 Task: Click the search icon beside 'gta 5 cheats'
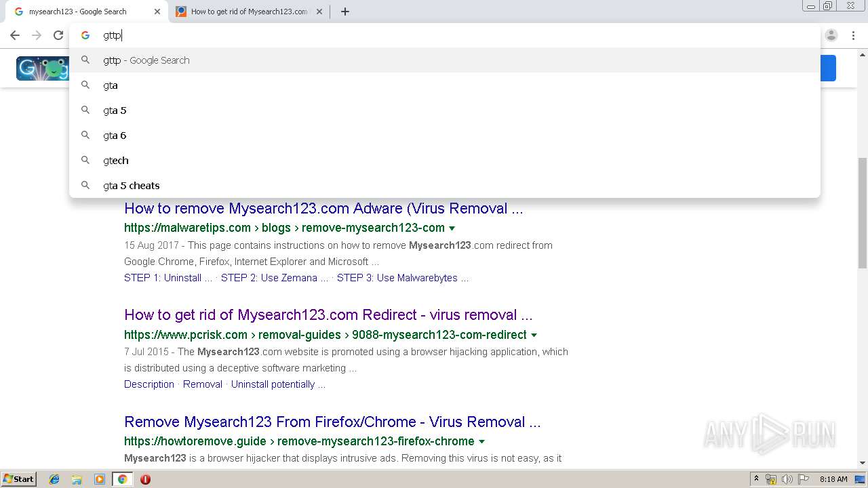[85, 185]
